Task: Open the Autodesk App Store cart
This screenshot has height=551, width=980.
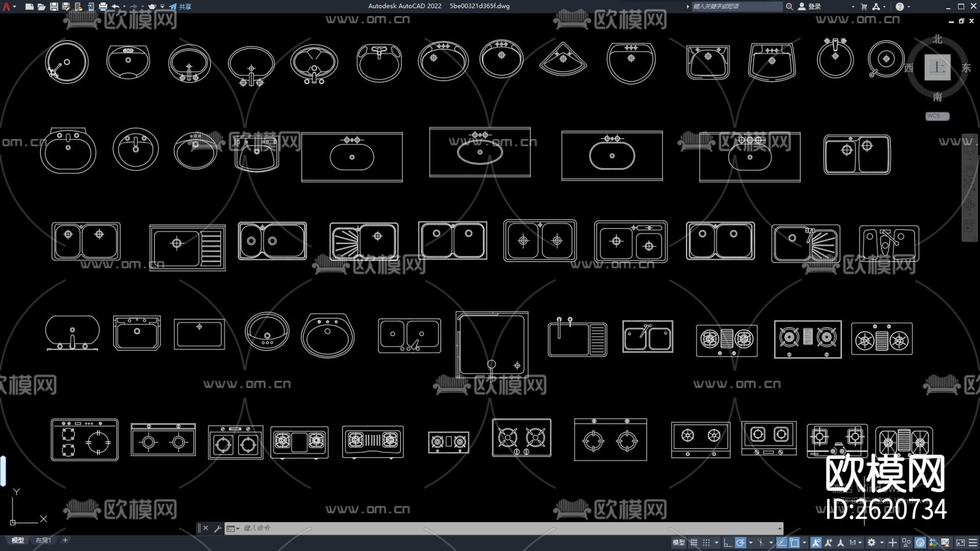Action: point(863,7)
